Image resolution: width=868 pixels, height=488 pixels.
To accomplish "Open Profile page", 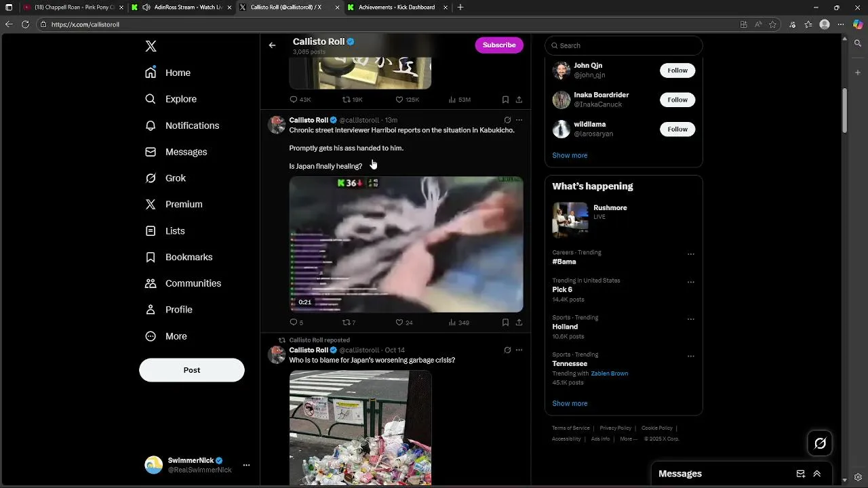I will coord(169,310).
